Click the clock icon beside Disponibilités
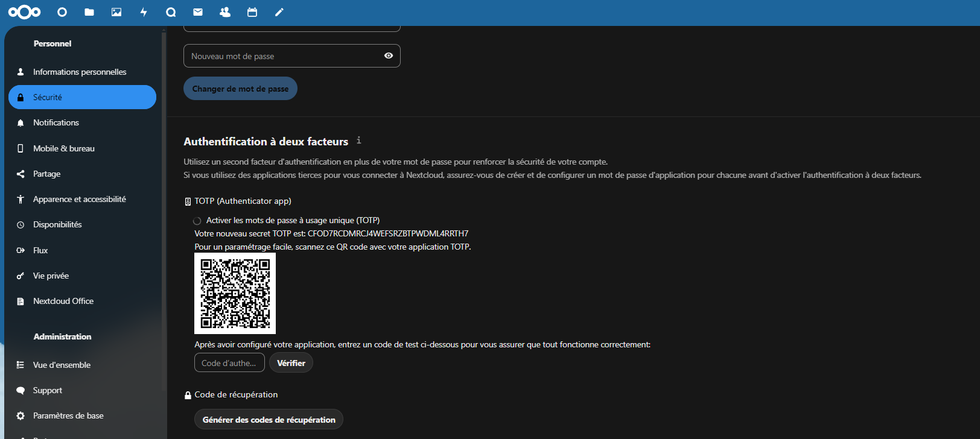This screenshot has width=980, height=439. [21, 224]
